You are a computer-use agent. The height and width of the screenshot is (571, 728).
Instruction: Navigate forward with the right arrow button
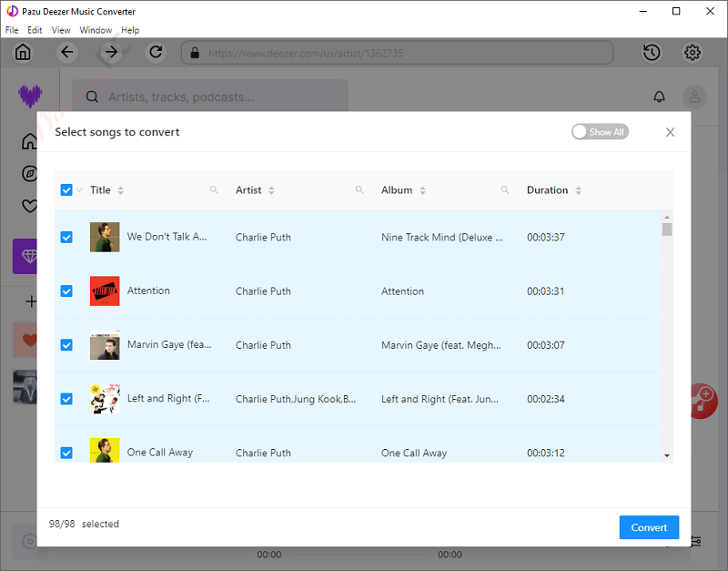point(111,52)
